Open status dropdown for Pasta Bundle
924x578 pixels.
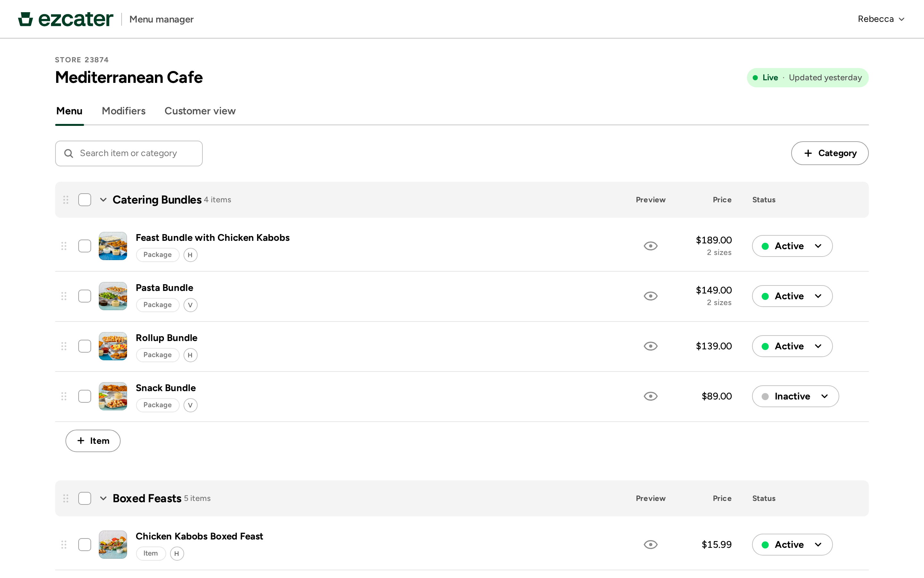click(792, 296)
